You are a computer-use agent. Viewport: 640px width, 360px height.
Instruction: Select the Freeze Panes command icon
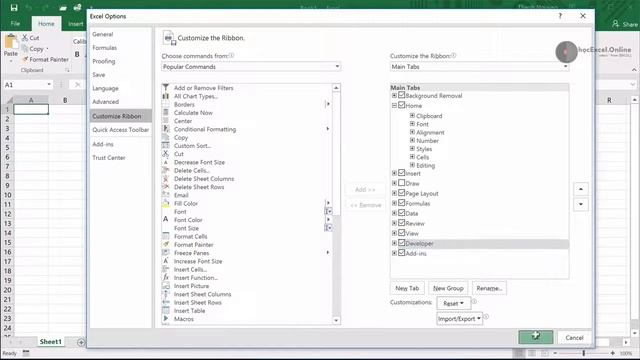pyautogui.click(x=166, y=253)
